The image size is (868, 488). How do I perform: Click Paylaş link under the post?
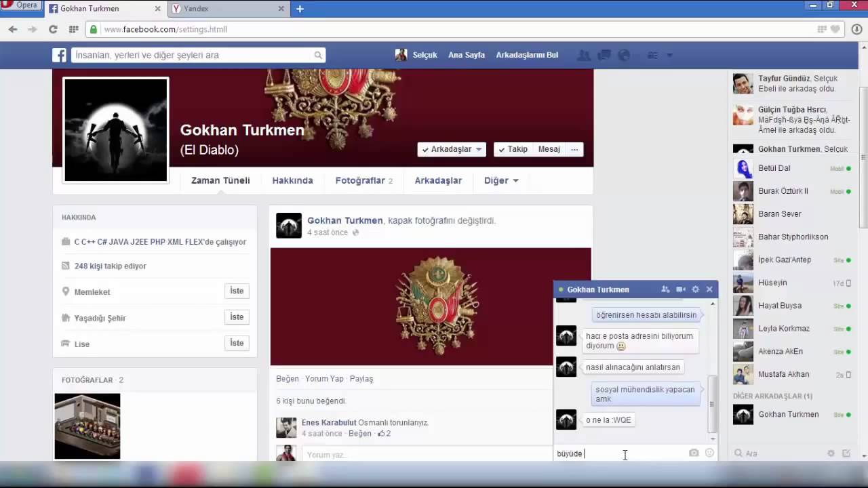(361, 379)
